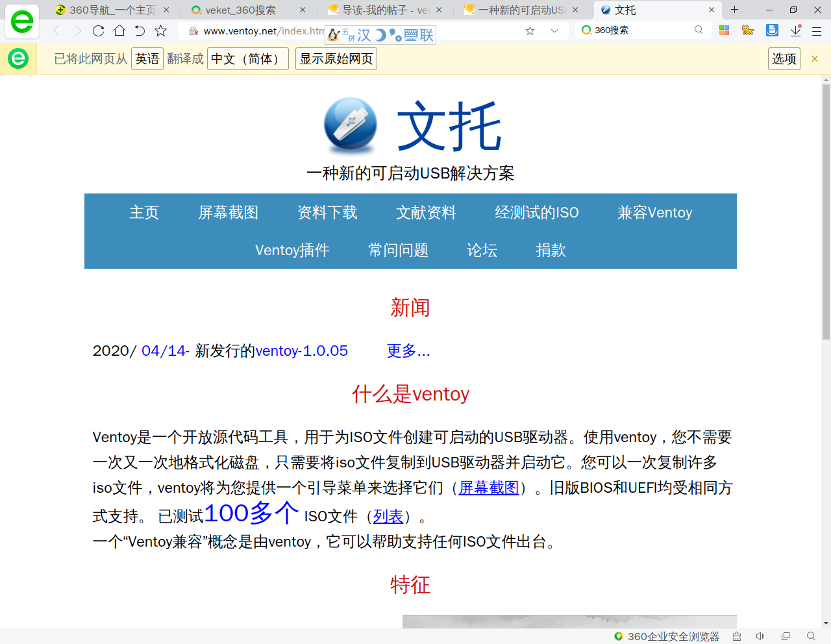Toggle the status bar sound icon
The image size is (831, 644).
[760, 636]
